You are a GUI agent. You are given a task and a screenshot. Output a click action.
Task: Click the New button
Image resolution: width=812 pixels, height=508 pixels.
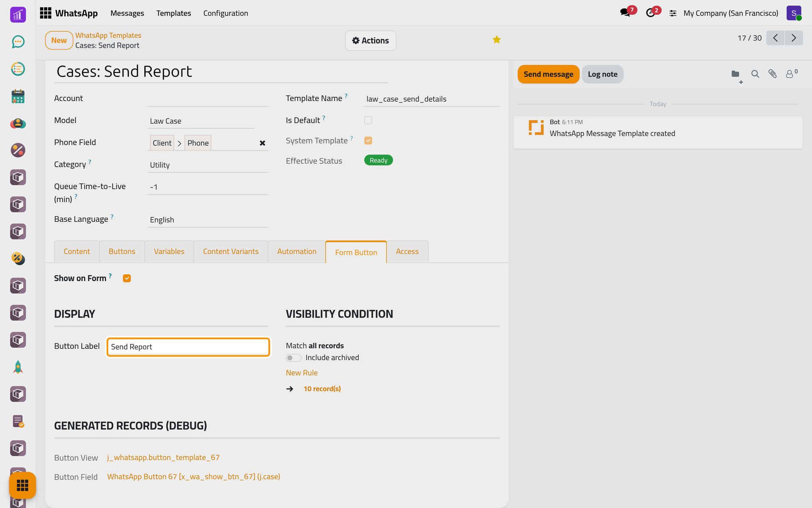coord(59,40)
